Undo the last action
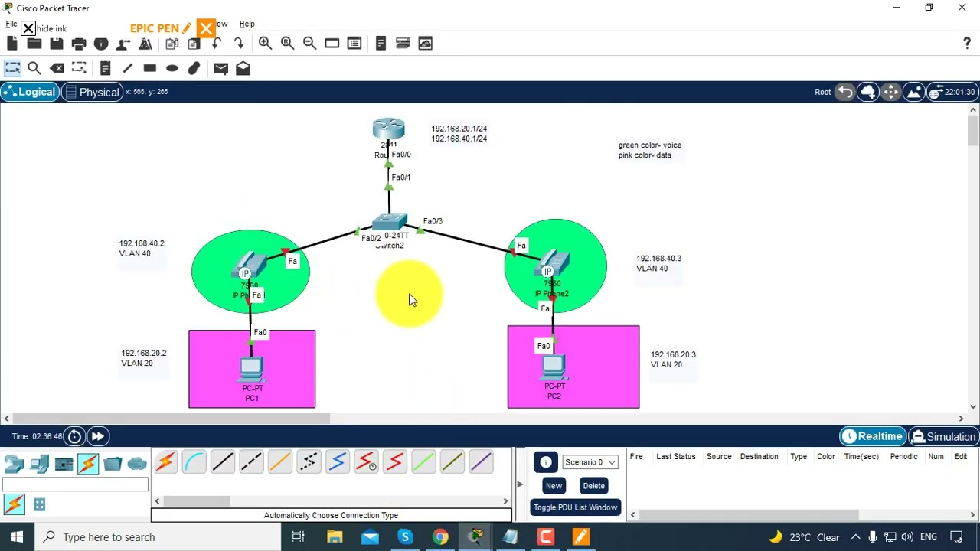 pyautogui.click(x=217, y=44)
